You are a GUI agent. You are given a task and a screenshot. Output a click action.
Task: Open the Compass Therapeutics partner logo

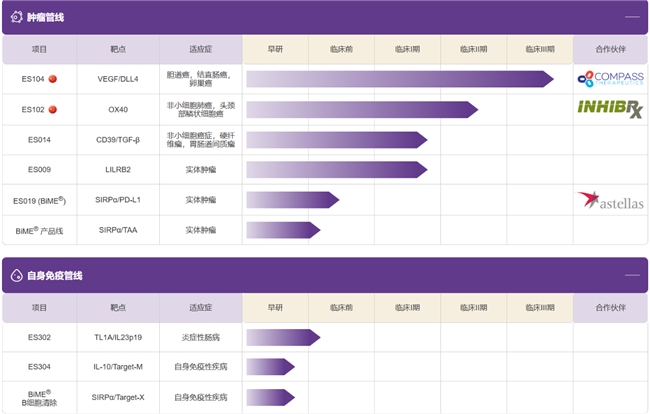(x=610, y=78)
